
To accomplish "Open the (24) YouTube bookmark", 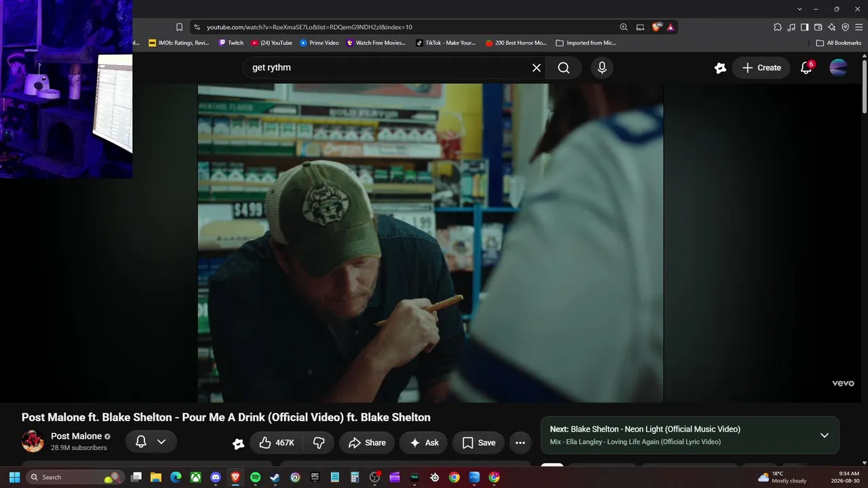I will (272, 43).
